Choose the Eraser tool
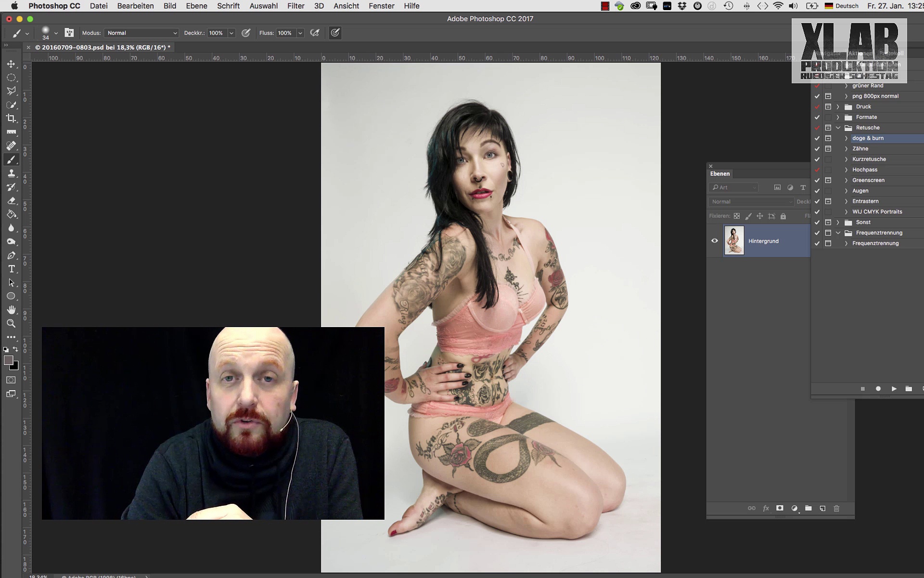 click(11, 201)
